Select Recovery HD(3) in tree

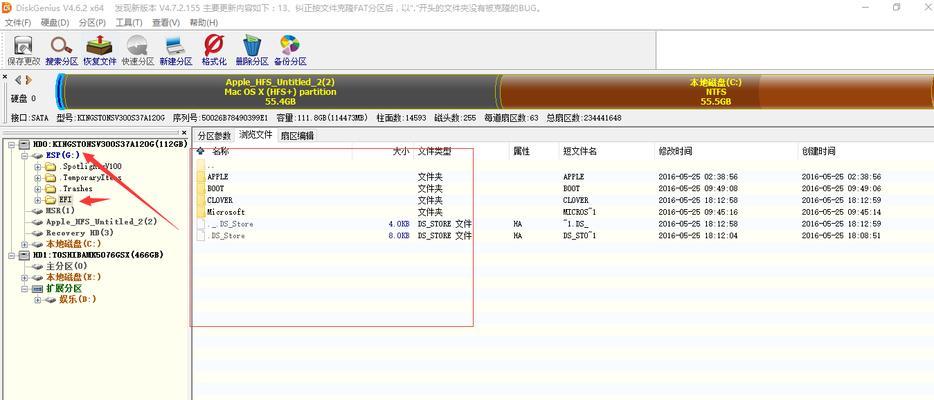pos(79,233)
